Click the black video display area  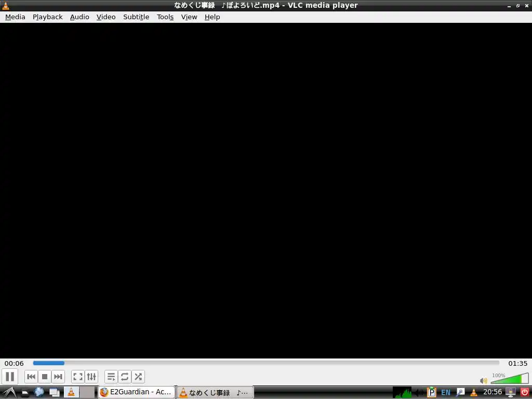266,191
